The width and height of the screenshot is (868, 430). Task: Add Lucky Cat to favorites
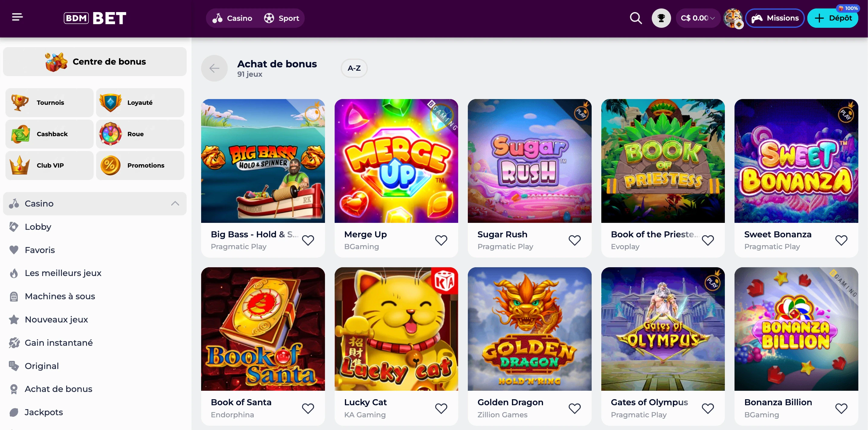pos(441,409)
